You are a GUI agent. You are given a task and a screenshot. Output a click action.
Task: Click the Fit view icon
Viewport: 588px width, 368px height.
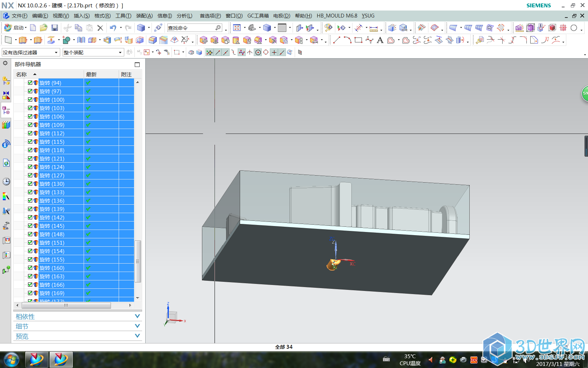(x=237, y=28)
